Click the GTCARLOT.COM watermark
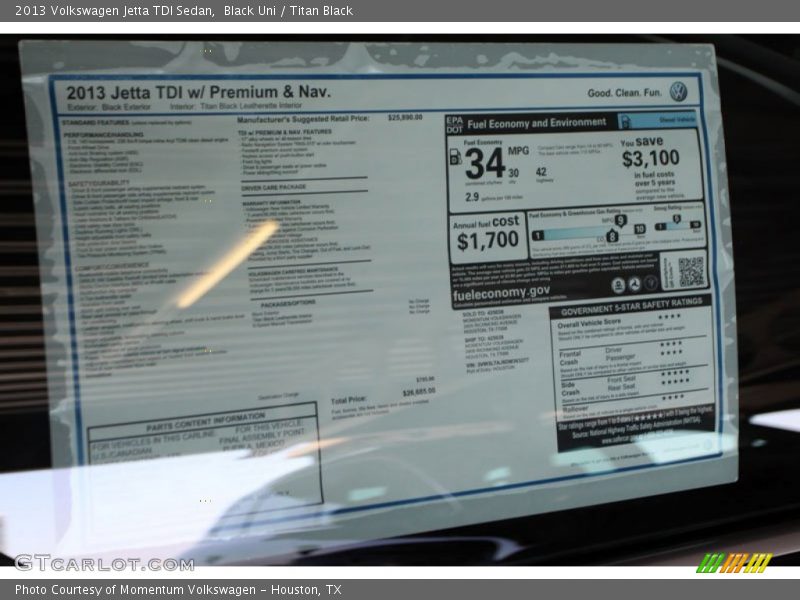Image resolution: width=800 pixels, height=600 pixels. coord(103,562)
